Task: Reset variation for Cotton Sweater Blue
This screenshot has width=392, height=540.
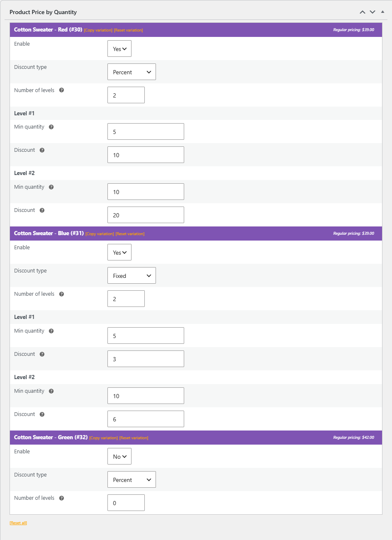Action: [x=130, y=234]
